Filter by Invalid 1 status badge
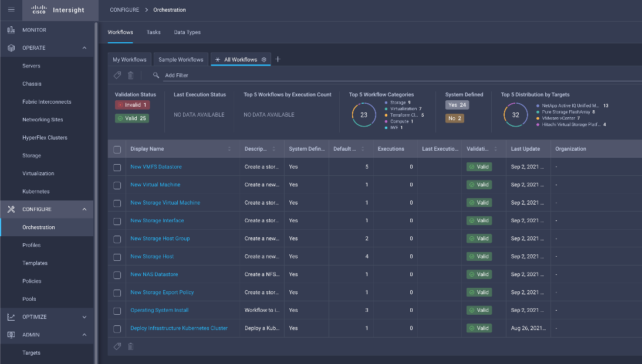Viewport: 642px width, 364px height. tap(132, 105)
